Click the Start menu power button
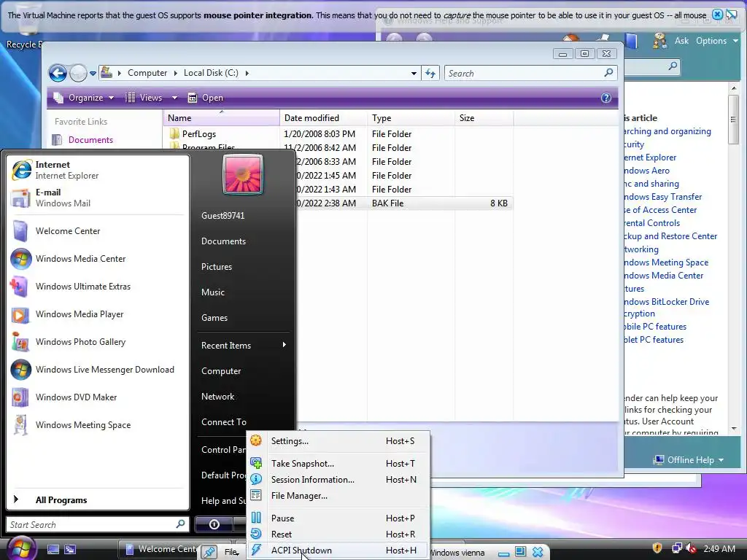 tap(214, 524)
